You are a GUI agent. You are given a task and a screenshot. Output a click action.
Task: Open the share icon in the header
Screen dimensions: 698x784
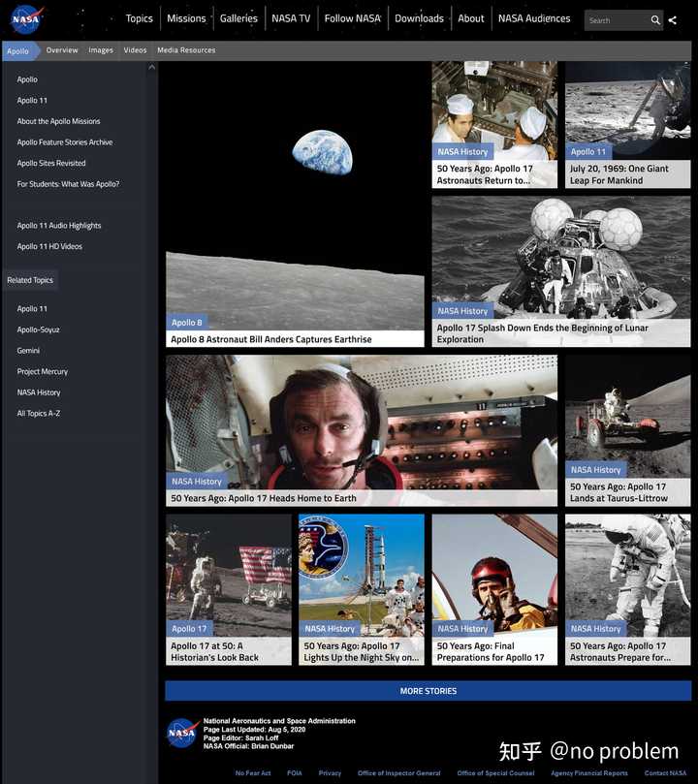pos(673,20)
